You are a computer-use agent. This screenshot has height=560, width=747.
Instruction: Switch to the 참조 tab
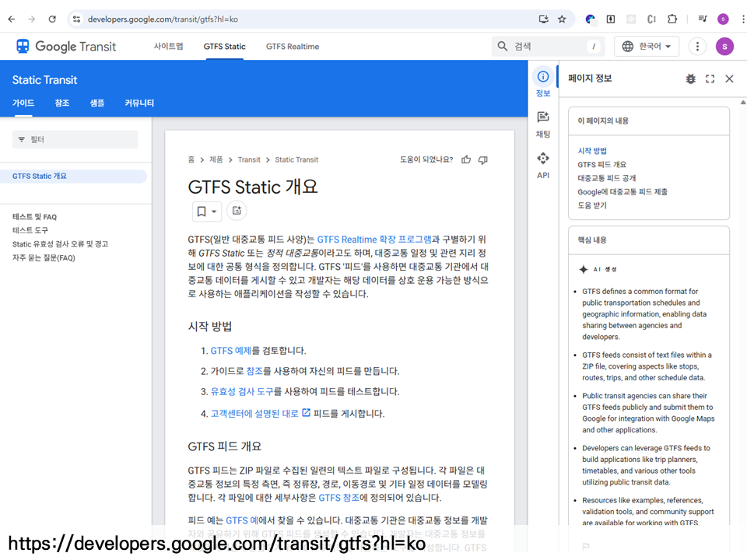[62, 103]
